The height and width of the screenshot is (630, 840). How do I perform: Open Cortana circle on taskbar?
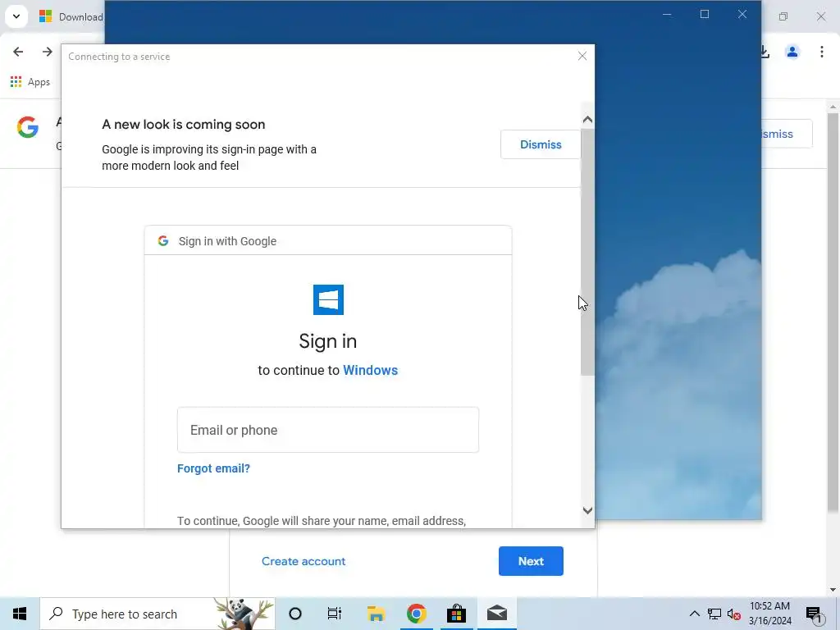coord(295,614)
